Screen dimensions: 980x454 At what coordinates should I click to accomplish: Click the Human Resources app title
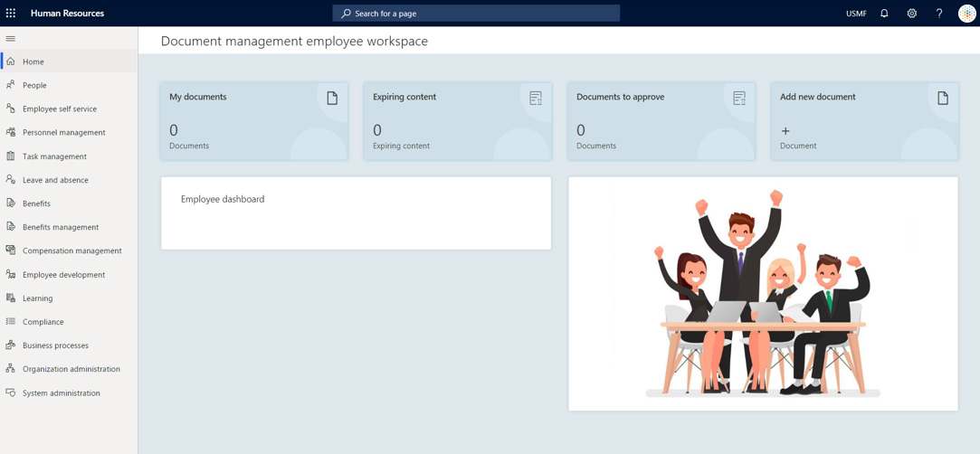(x=68, y=14)
